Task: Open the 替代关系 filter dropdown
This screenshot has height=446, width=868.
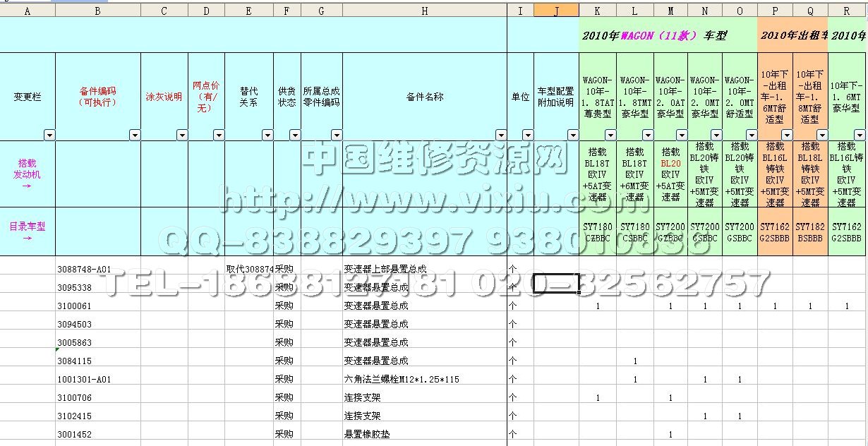Action: pos(267,135)
